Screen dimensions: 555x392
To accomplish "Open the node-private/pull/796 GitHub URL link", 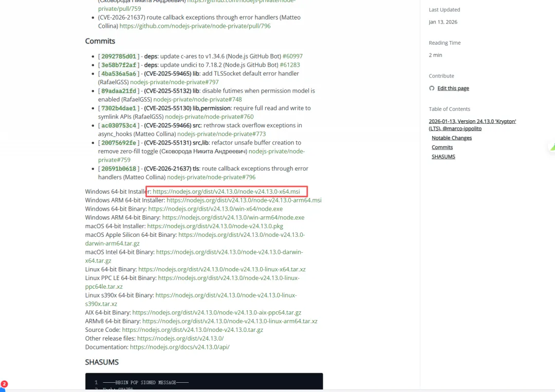I will pos(195,26).
